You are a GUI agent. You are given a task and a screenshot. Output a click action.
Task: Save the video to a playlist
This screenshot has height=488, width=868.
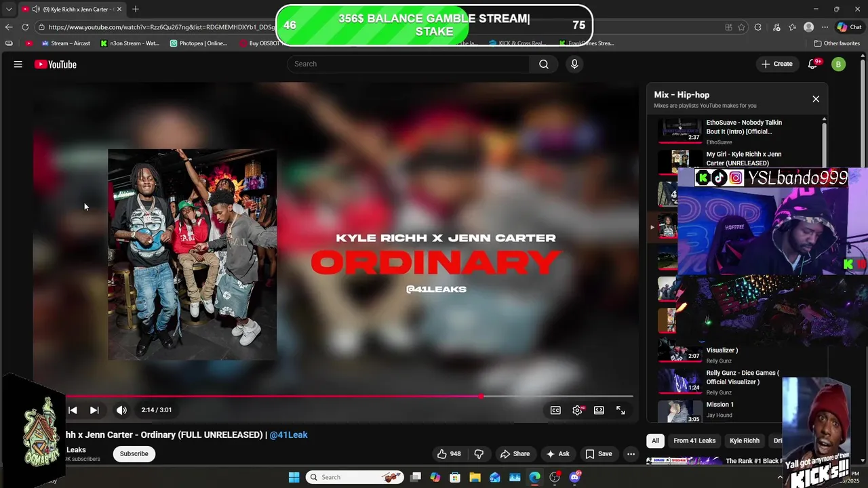[599, 454]
